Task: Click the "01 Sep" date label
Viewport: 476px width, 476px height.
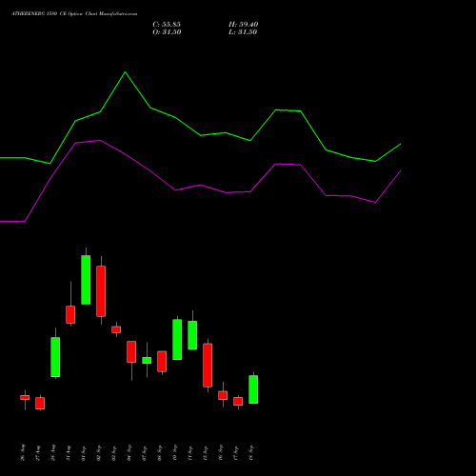Action: [x=84, y=452]
